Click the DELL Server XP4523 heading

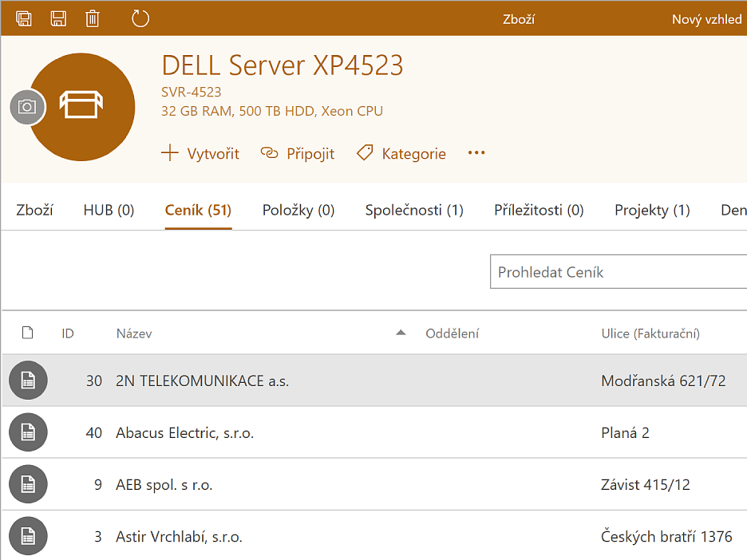(x=283, y=65)
